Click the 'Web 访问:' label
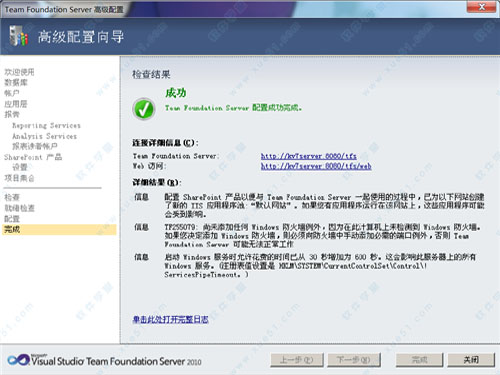Screen dimensions: 500x375 click(x=149, y=166)
